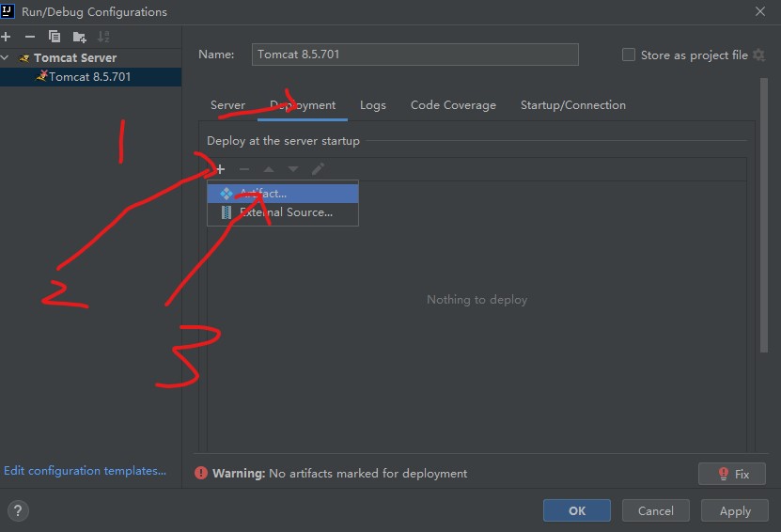The width and height of the screenshot is (781, 532).
Task: Sort configurations alphabetically
Action: point(103,37)
